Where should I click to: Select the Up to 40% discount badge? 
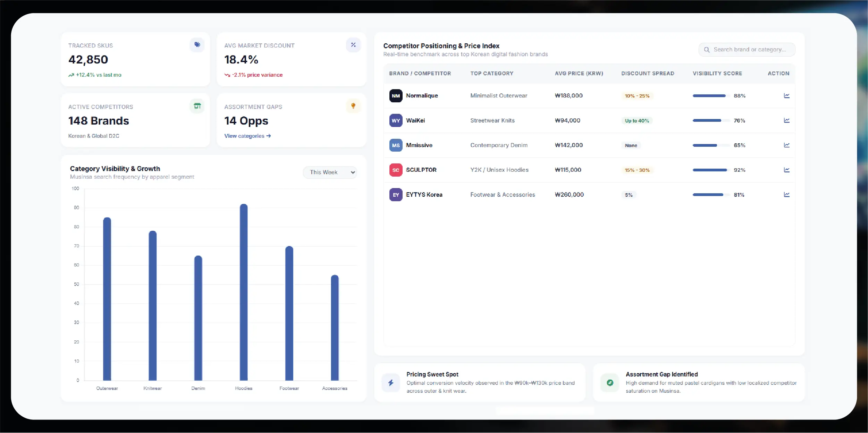[x=637, y=120]
